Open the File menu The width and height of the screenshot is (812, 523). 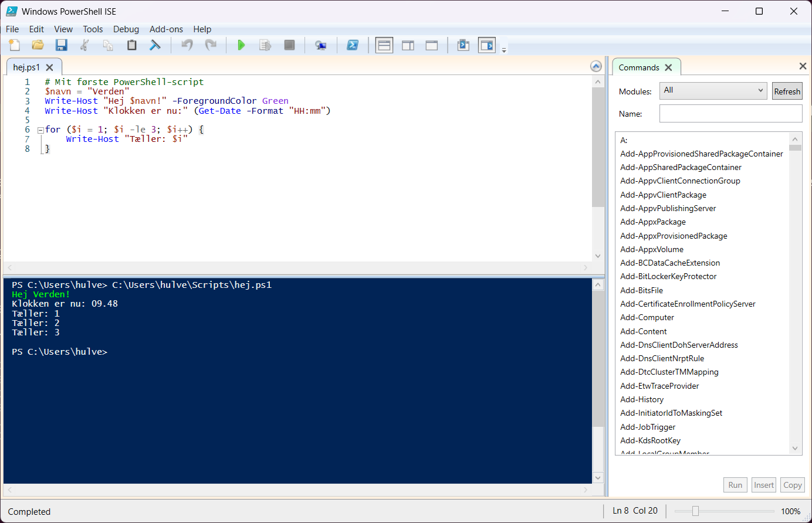(x=12, y=29)
